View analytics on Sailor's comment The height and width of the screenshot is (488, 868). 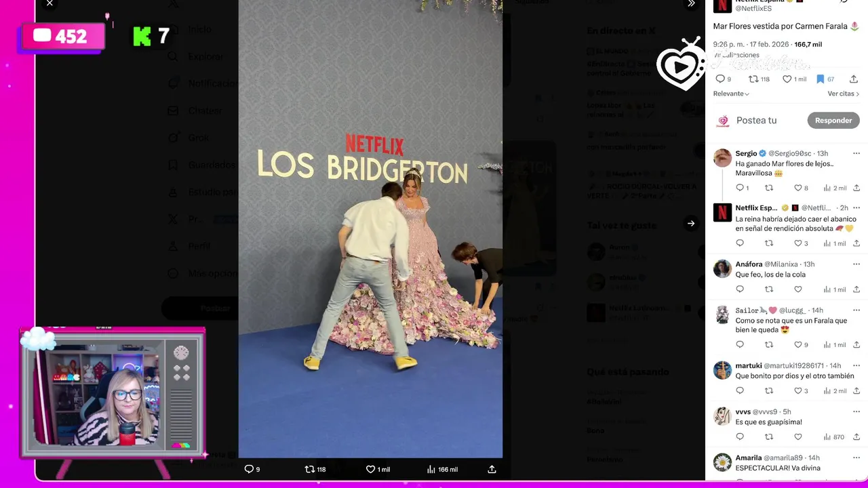click(x=835, y=345)
